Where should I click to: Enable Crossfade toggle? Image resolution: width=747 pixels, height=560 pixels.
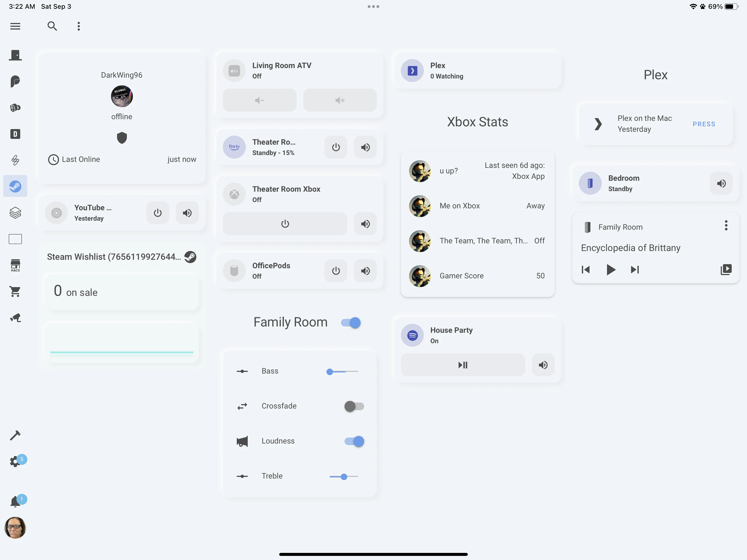pos(354,406)
